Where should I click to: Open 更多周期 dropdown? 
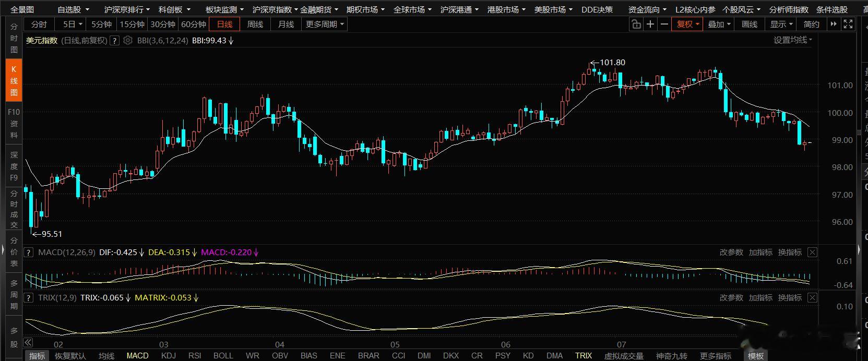click(325, 24)
